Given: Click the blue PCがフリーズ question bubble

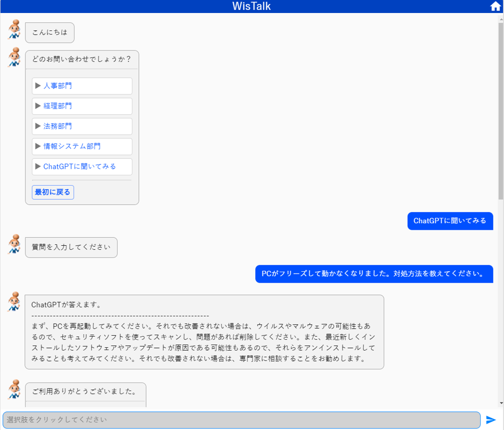Looking at the screenshot, I should (373, 274).
